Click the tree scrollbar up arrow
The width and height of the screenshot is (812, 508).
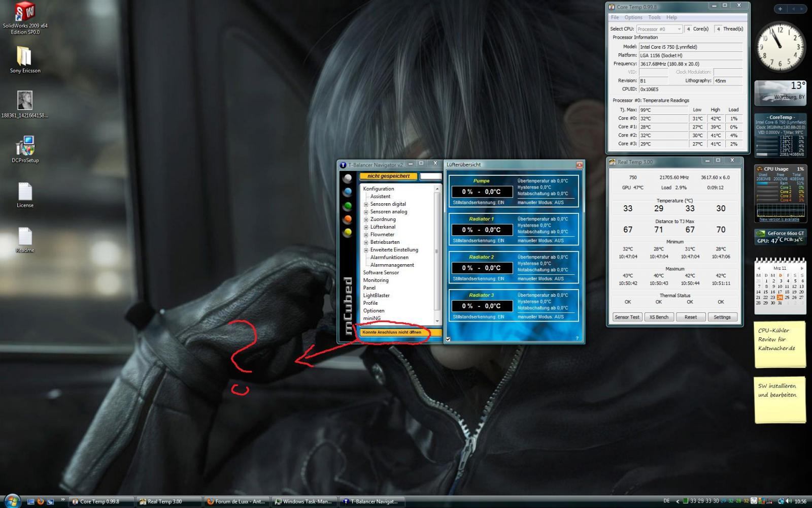click(x=437, y=188)
